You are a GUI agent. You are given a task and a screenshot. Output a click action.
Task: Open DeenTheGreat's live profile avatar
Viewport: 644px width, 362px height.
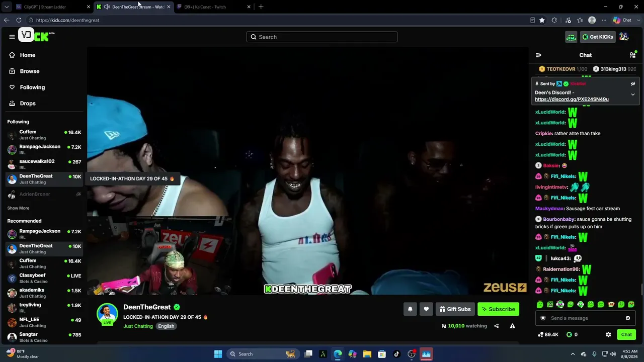107,314
